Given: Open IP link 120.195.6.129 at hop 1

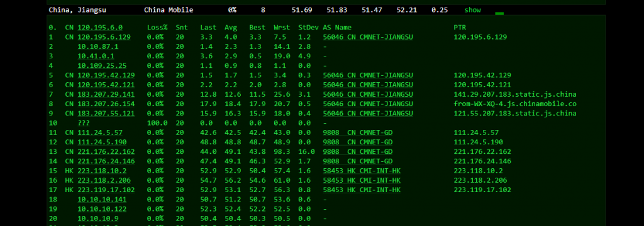Looking at the screenshot, I should (x=104, y=37).
